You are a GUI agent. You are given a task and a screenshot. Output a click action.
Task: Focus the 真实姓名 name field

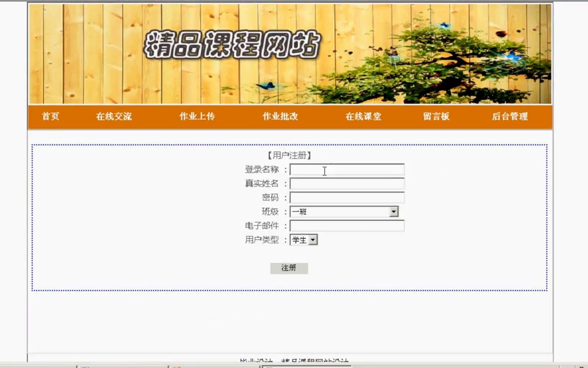347,183
